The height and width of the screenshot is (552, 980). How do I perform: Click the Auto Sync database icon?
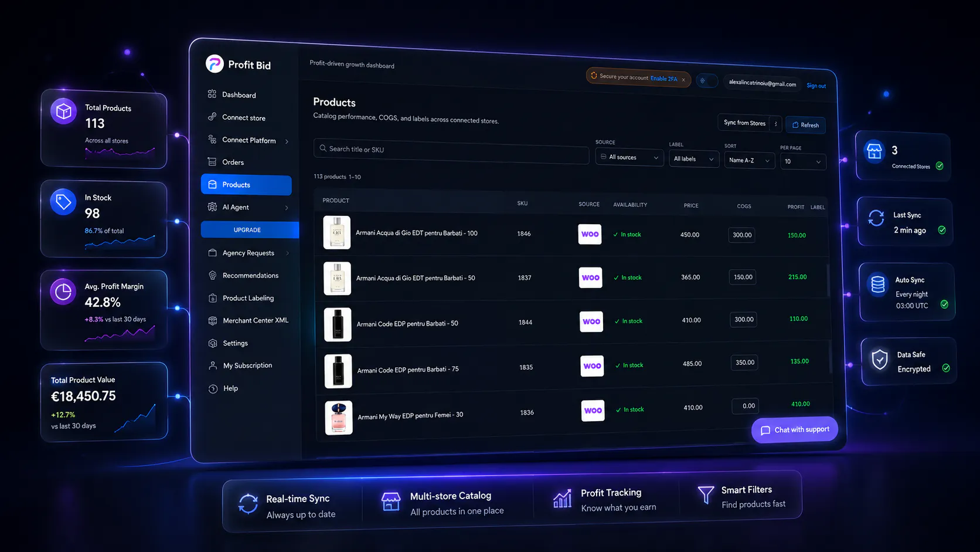(878, 285)
